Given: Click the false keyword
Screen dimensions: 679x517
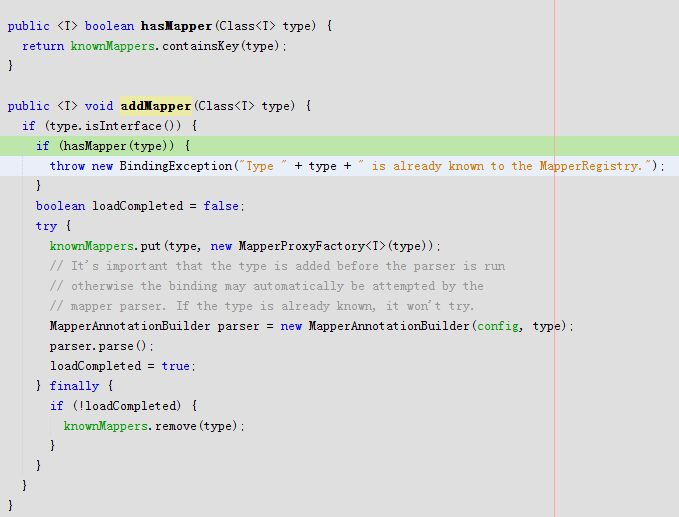Looking at the screenshot, I should [221, 206].
